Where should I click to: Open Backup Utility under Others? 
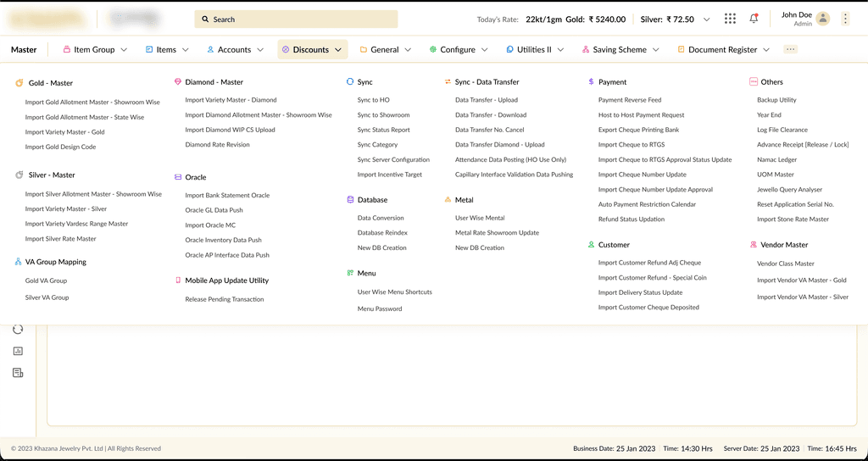coord(776,100)
